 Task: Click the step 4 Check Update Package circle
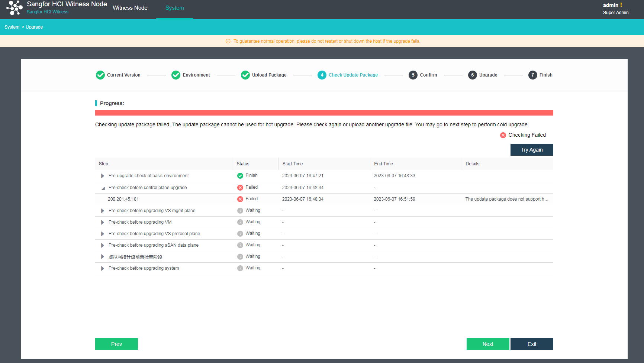[322, 75]
